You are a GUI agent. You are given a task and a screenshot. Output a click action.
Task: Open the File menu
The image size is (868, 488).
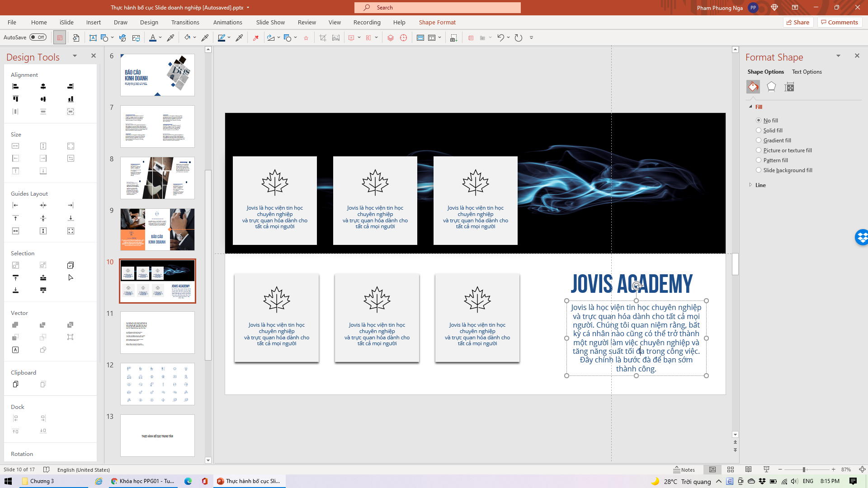coord(12,22)
